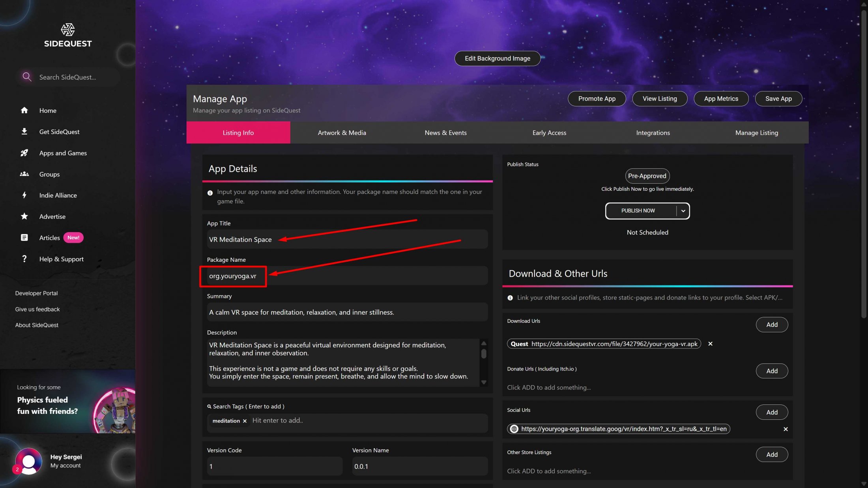Screen dimensions: 868x488
Task: Open the News & Events tab
Action: point(445,132)
